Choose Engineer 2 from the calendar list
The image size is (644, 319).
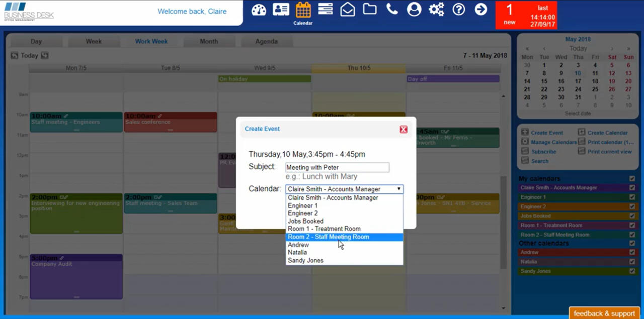point(303,214)
